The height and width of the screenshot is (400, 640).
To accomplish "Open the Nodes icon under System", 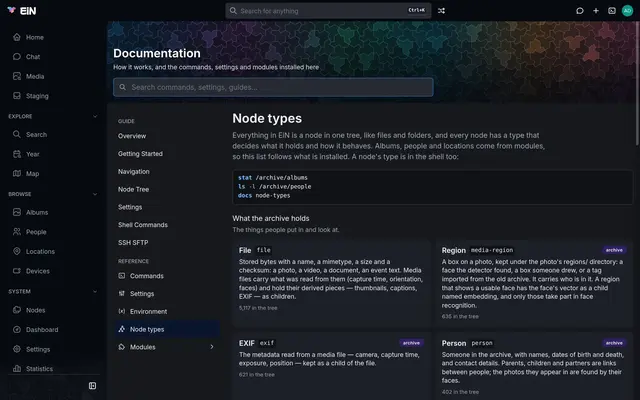I will [x=17, y=310].
